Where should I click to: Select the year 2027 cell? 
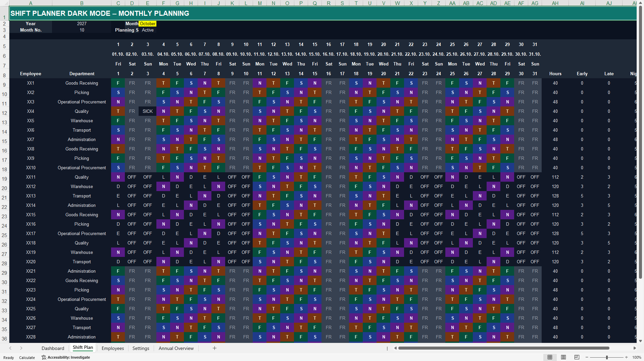[x=82, y=24]
